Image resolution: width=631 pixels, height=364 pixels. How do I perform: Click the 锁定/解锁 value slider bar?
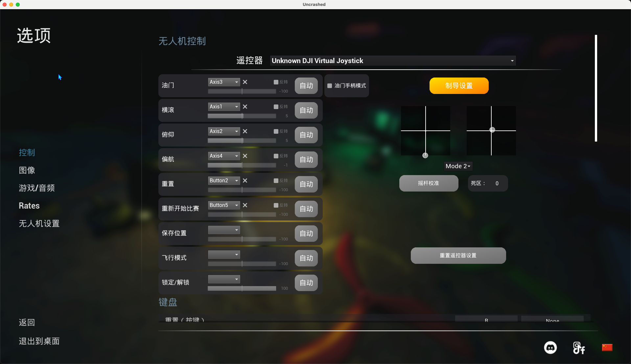(242, 288)
